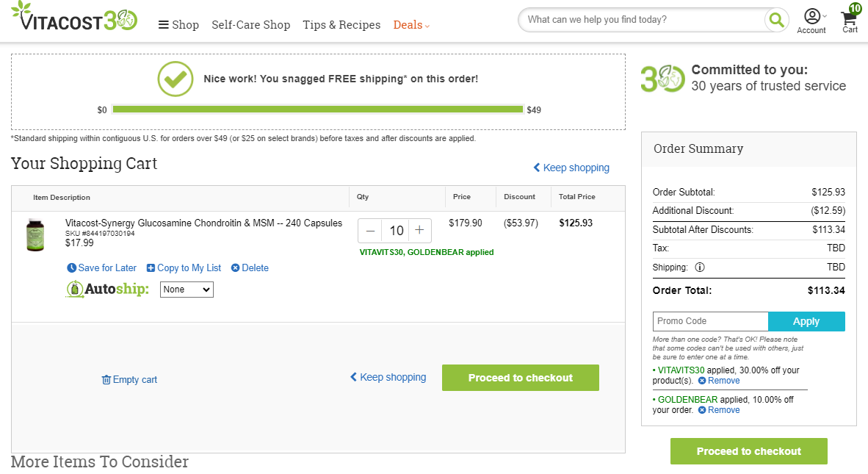Click the Glucosamine product thumbnail

pyautogui.click(x=35, y=234)
